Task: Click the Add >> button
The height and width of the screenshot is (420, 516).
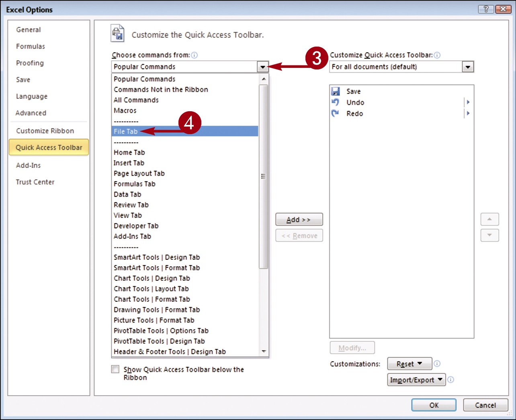Action: click(x=299, y=220)
